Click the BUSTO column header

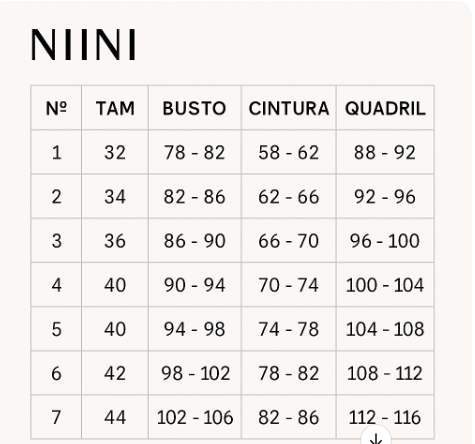tap(195, 108)
